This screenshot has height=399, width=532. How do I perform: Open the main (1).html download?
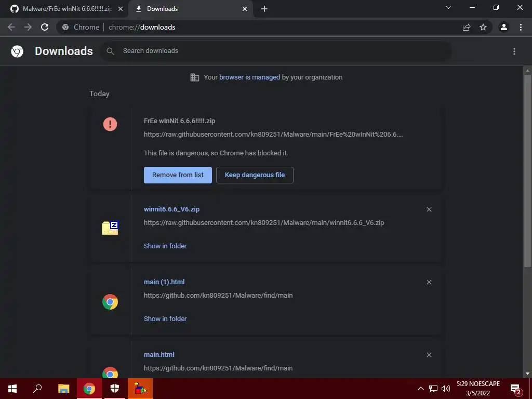coord(164,282)
